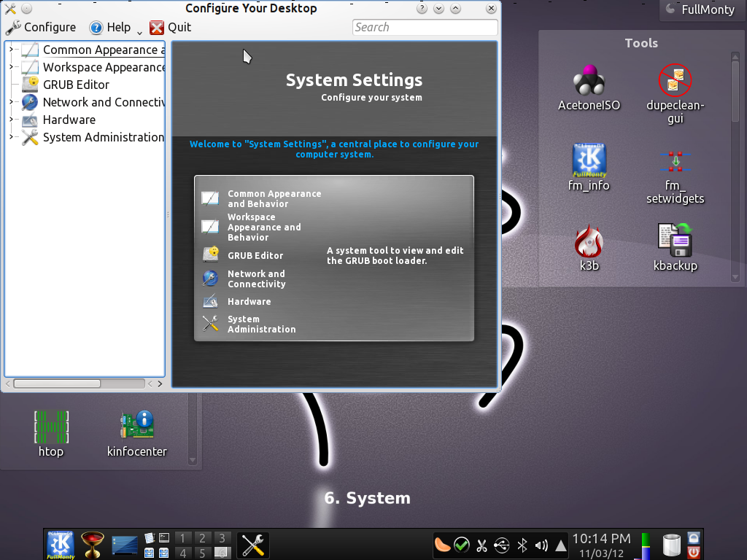747x560 pixels.
Task: Select GRUB Editor in sidebar tree
Action: coord(76,85)
